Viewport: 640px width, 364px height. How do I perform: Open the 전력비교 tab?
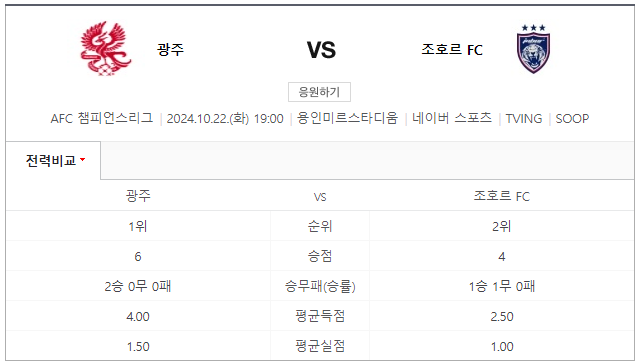point(53,160)
